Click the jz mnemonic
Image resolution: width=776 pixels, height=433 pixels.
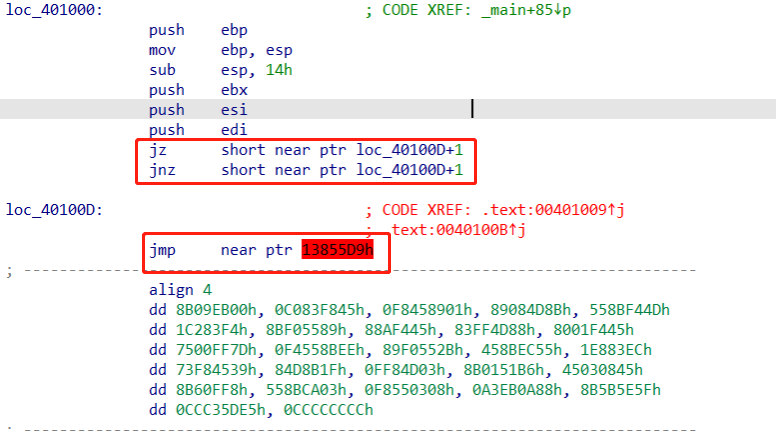pyautogui.click(x=157, y=150)
